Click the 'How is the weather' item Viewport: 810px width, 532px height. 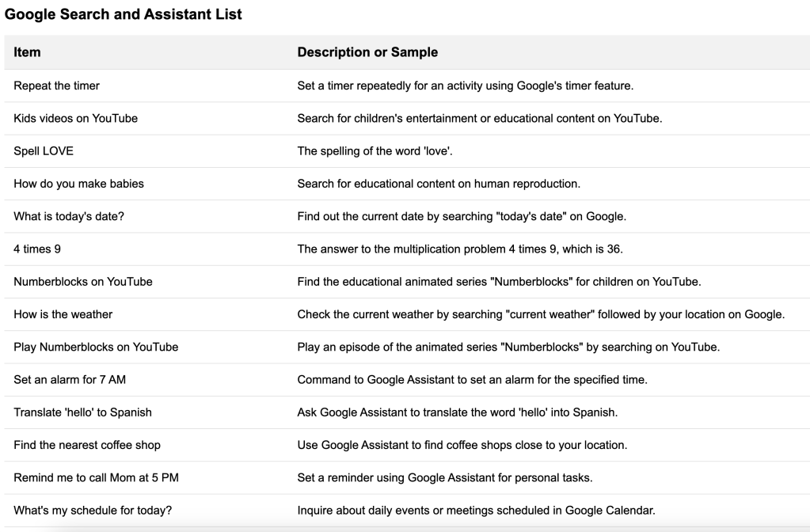(x=63, y=314)
